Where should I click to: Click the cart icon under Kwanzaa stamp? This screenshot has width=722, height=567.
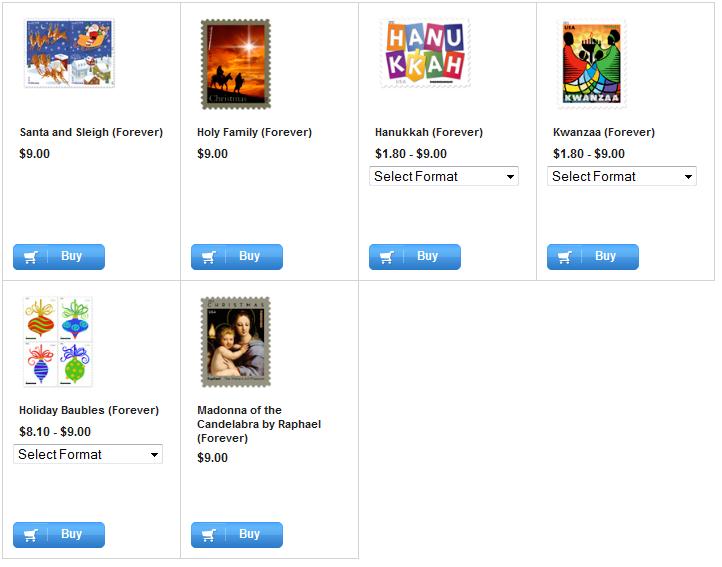coord(565,257)
